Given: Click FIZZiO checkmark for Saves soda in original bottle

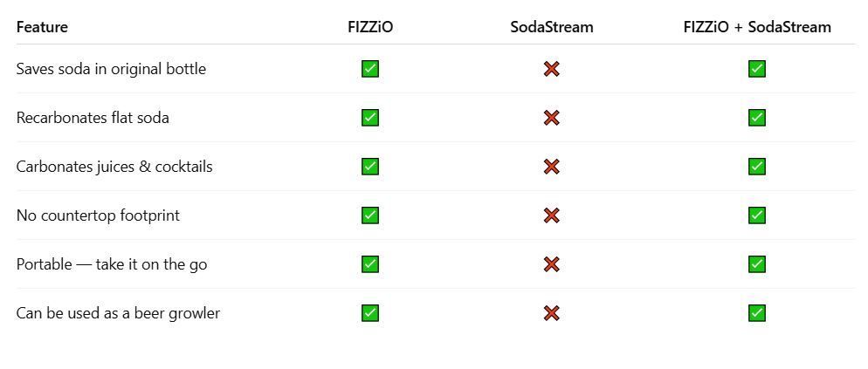Looking at the screenshot, I should [x=370, y=69].
